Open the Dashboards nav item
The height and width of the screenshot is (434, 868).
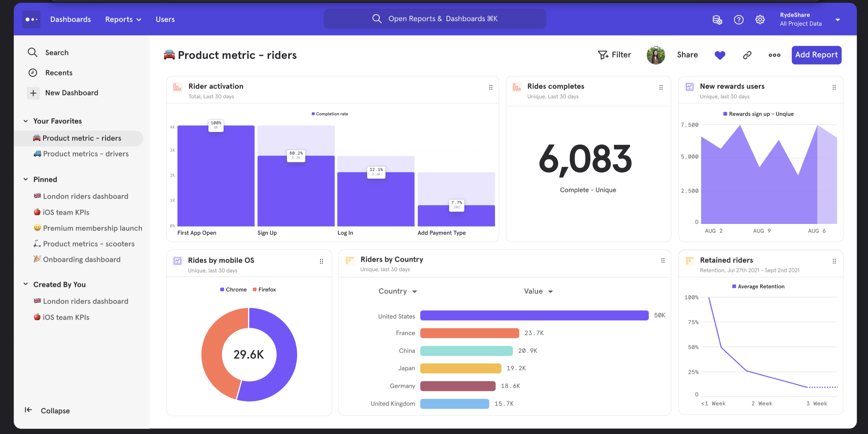(x=70, y=19)
